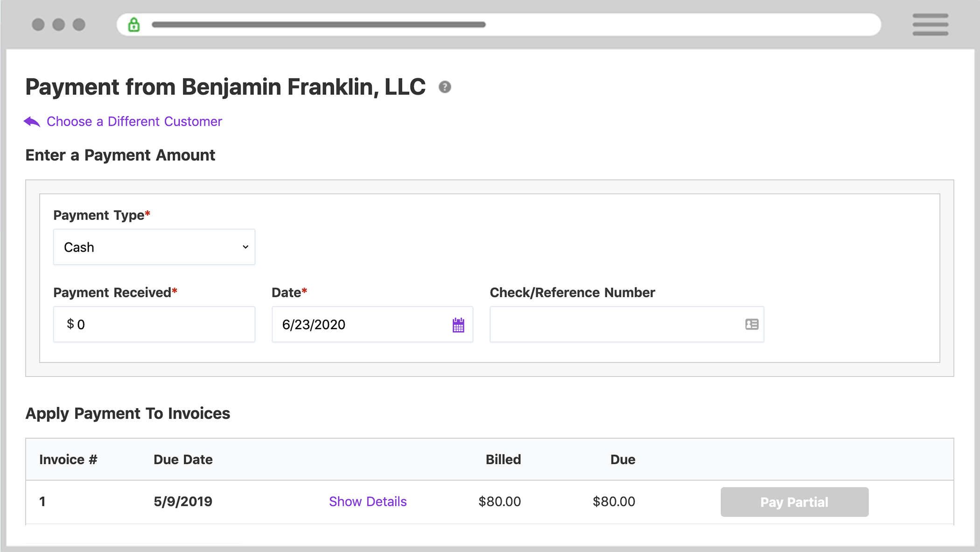Select Cash from payment type dropdown
The width and height of the screenshot is (980, 552).
coord(154,247)
